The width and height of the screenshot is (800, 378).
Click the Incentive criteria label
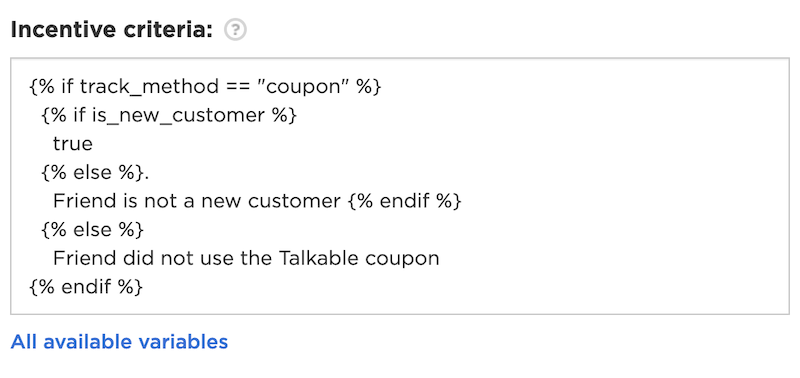tap(112, 30)
